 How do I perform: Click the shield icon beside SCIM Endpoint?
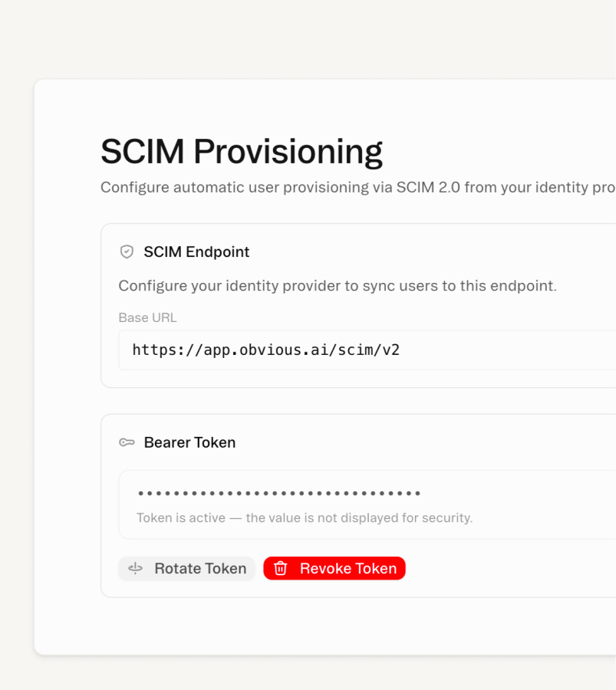(127, 251)
